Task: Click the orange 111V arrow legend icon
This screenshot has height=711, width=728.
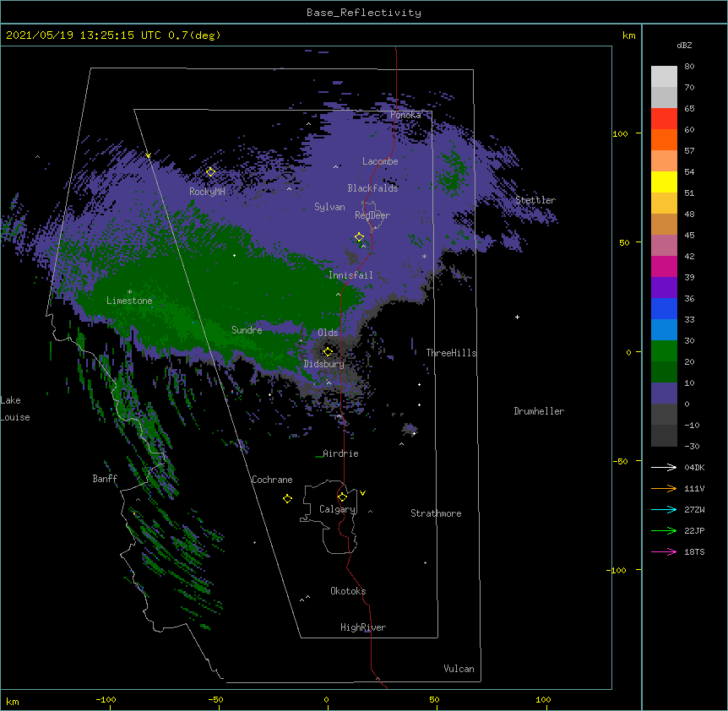Action: [664, 488]
